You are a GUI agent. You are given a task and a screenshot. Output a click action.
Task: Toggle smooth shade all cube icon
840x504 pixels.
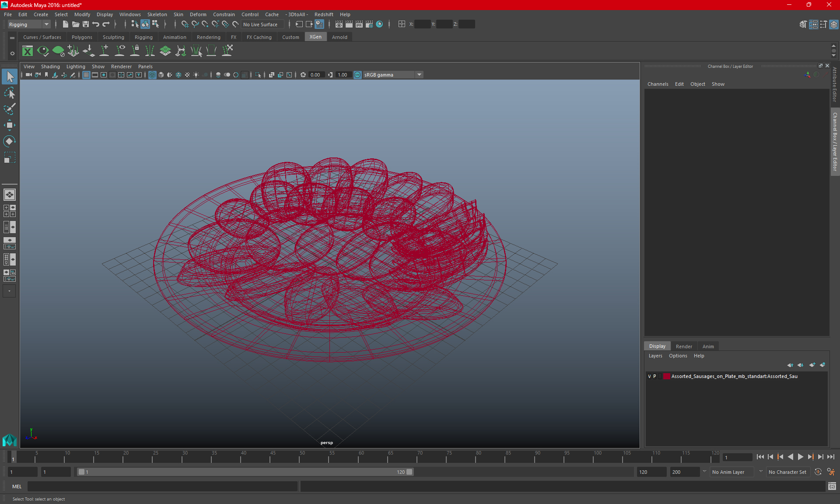161,75
